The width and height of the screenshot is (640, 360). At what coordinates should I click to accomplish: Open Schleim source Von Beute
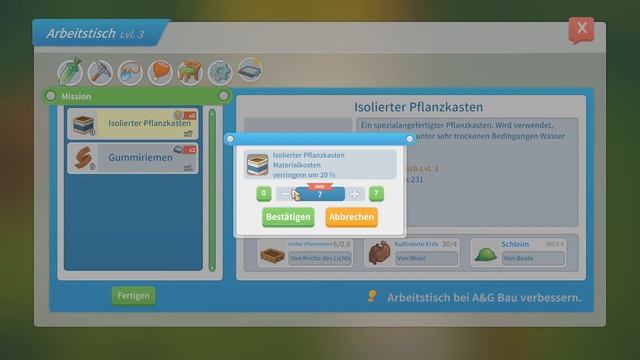pyautogui.click(x=533, y=258)
